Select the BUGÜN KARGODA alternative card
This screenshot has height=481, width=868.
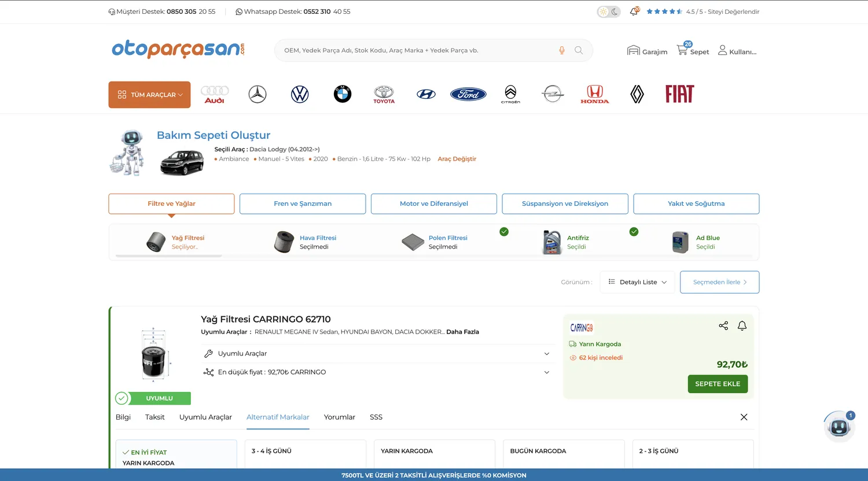(564, 454)
